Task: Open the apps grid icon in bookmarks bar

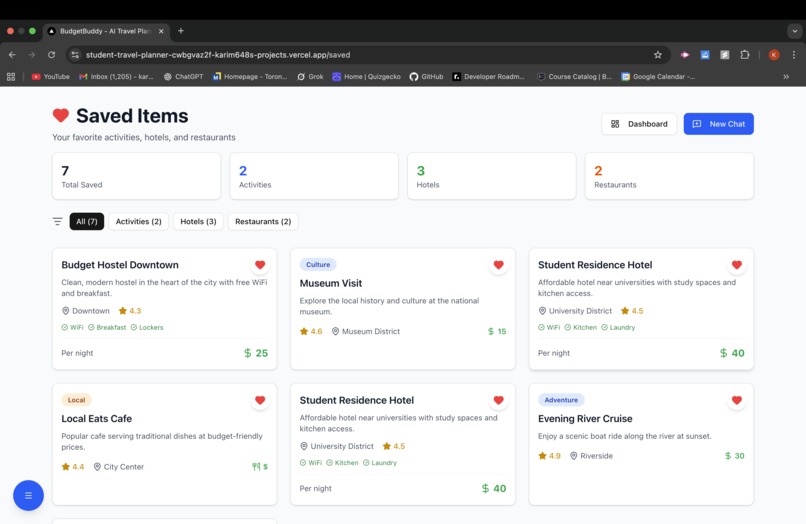Action: click(x=11, y=77)
